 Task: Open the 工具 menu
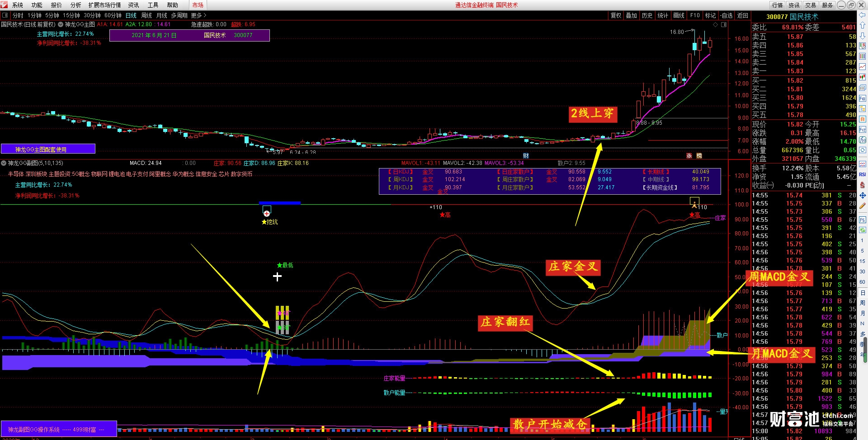(x=153, y=5)
